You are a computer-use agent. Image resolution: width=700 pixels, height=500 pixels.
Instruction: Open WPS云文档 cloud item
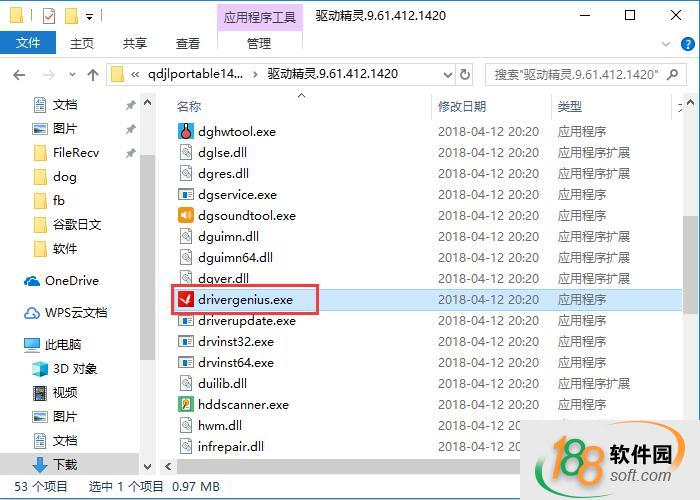pyautogui.click(x=65, y=312)
